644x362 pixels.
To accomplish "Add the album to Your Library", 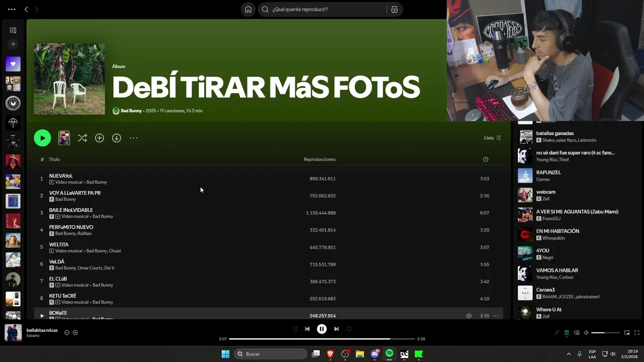I will click(x=100, y=138).
